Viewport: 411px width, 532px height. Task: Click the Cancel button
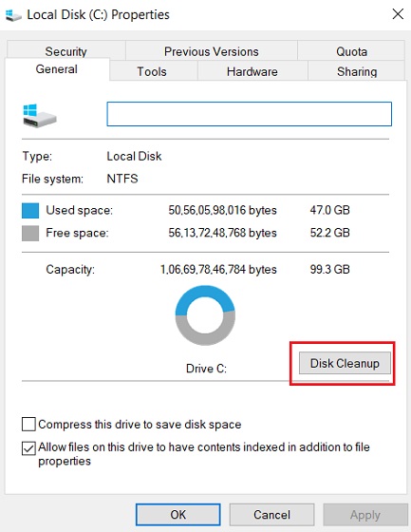tap(271, 514)
